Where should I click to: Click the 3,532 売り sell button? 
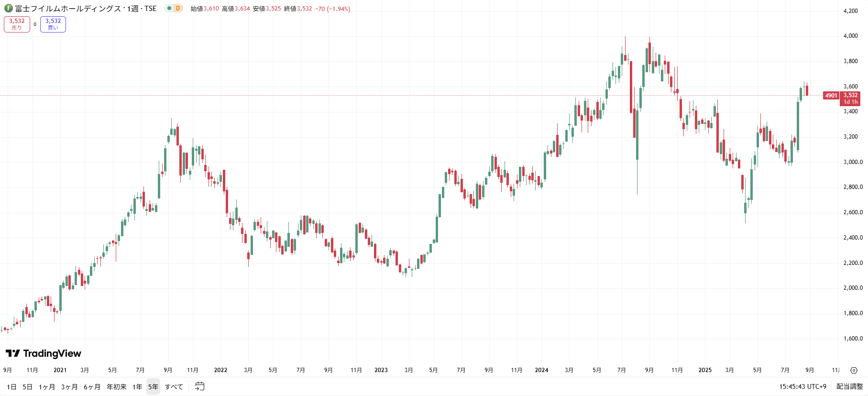(17, 24)
